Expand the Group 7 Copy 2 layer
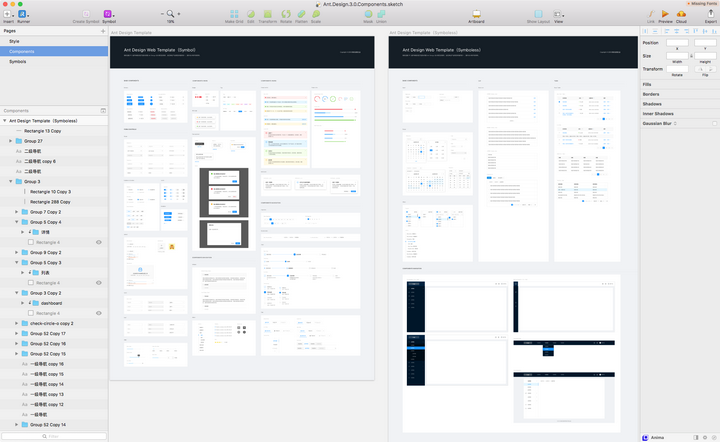 (17, 212)
